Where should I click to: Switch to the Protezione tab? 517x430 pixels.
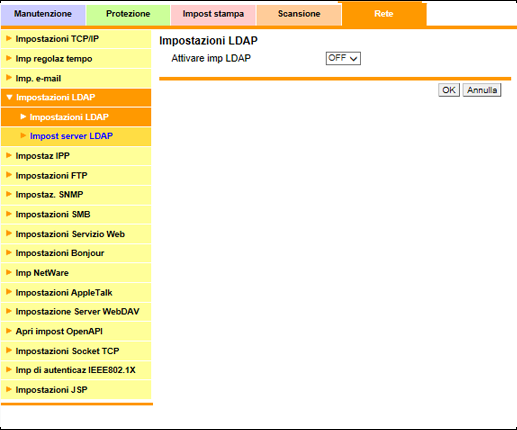pyautogui.click(x=128, y=14)
